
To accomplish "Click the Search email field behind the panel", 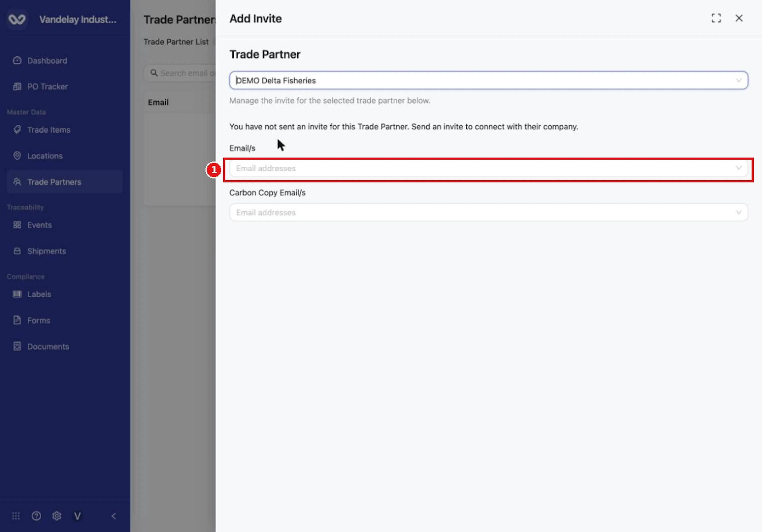I will tap(180, 73).
